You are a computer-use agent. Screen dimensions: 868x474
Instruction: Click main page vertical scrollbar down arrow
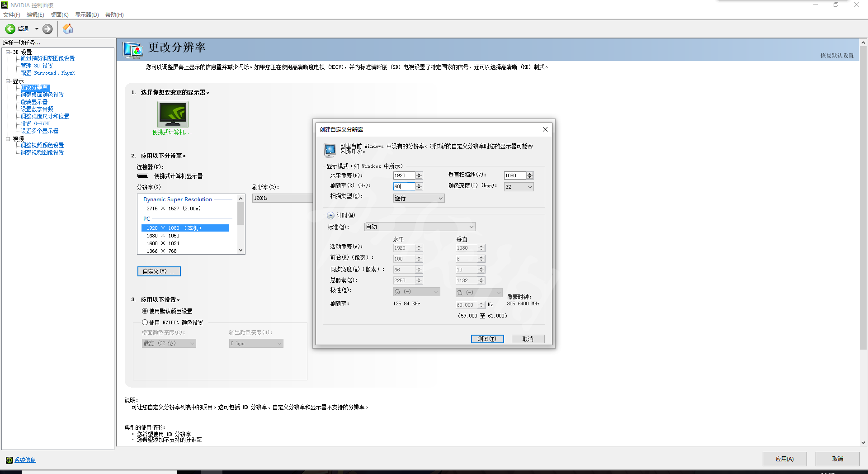click(x=863, y=443)
